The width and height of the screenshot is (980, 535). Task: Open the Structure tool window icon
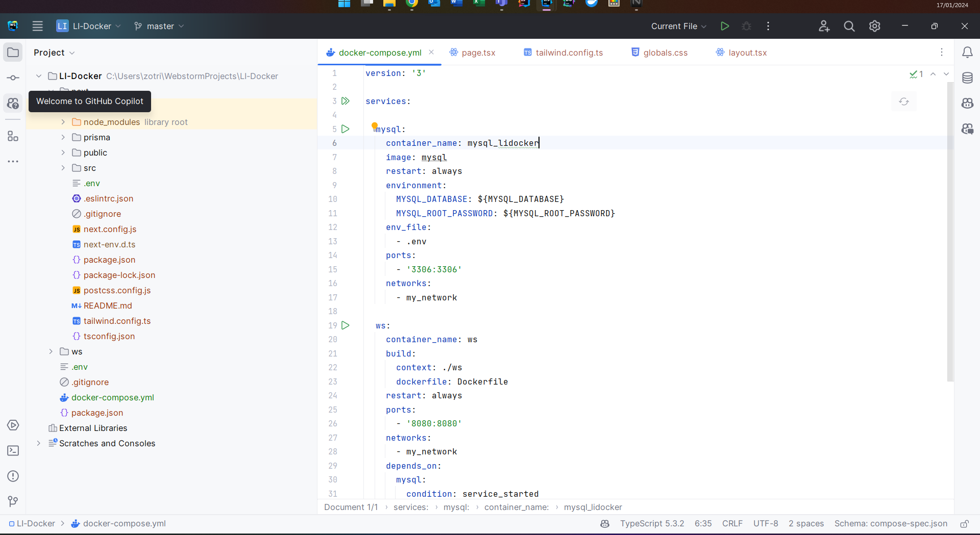(13, 136)
